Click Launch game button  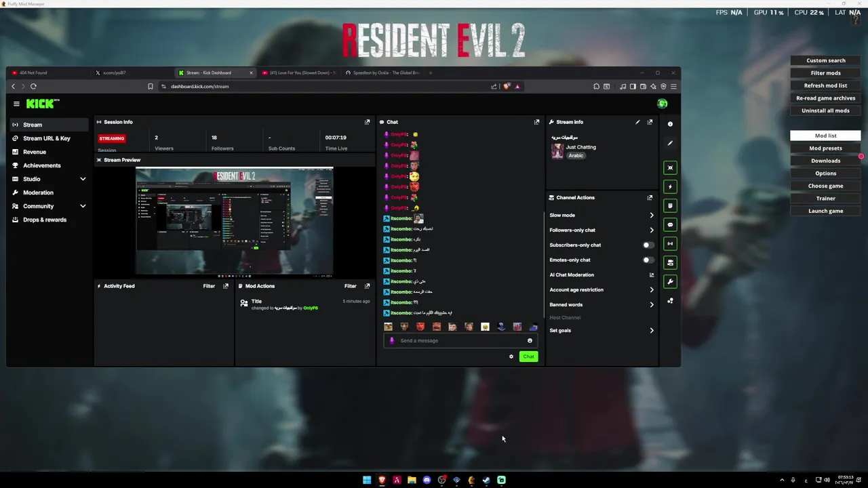825,211
